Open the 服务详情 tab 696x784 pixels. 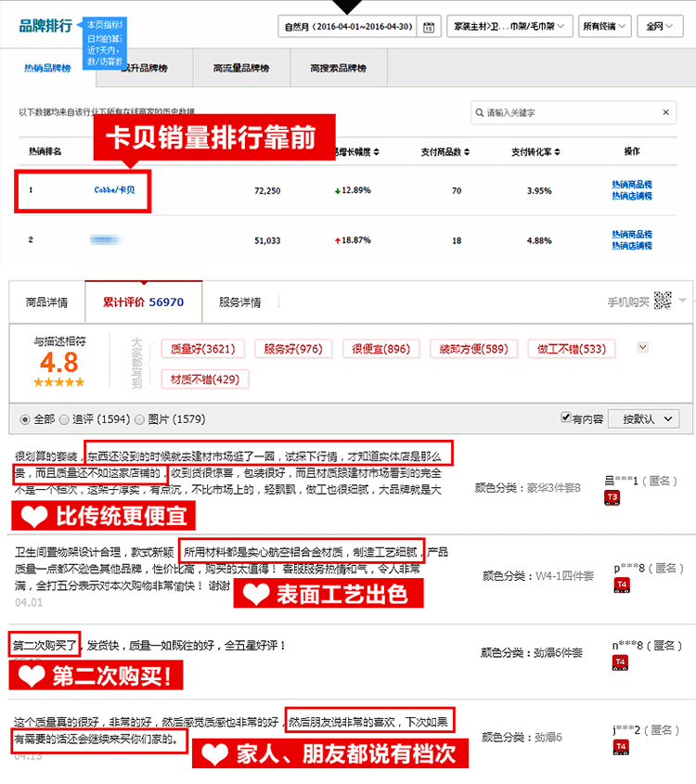point(240,302)
